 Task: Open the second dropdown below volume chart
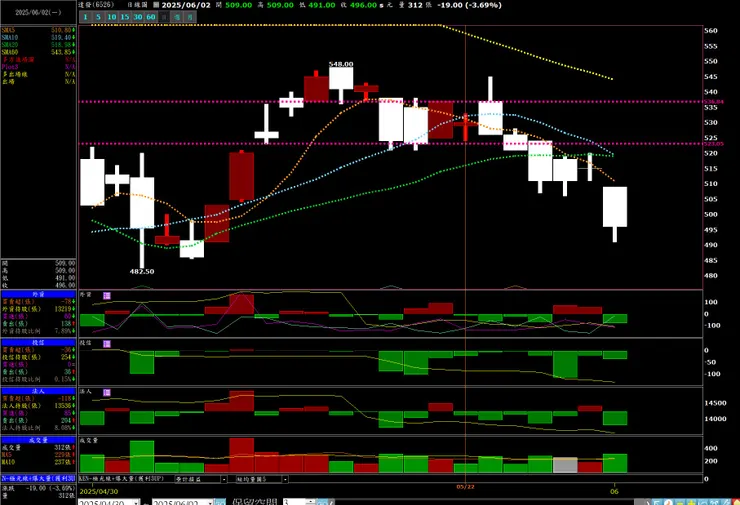coord(262,479)
